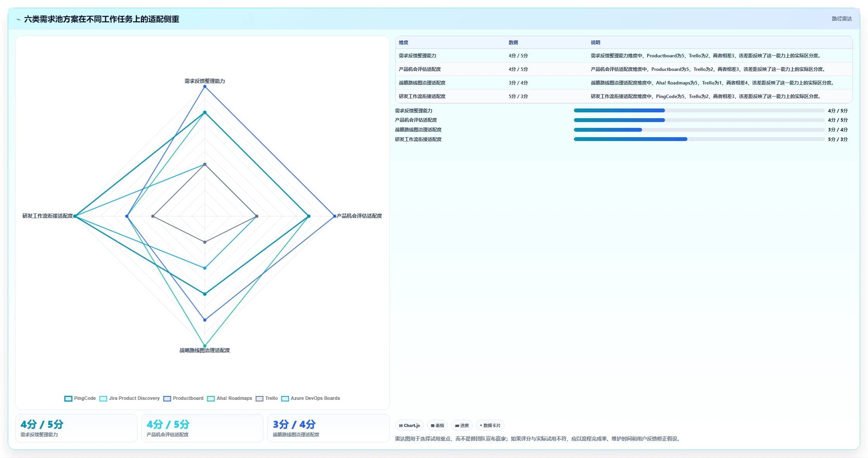Click the 说明 column header
868x458 pixels.
[595, 43]
